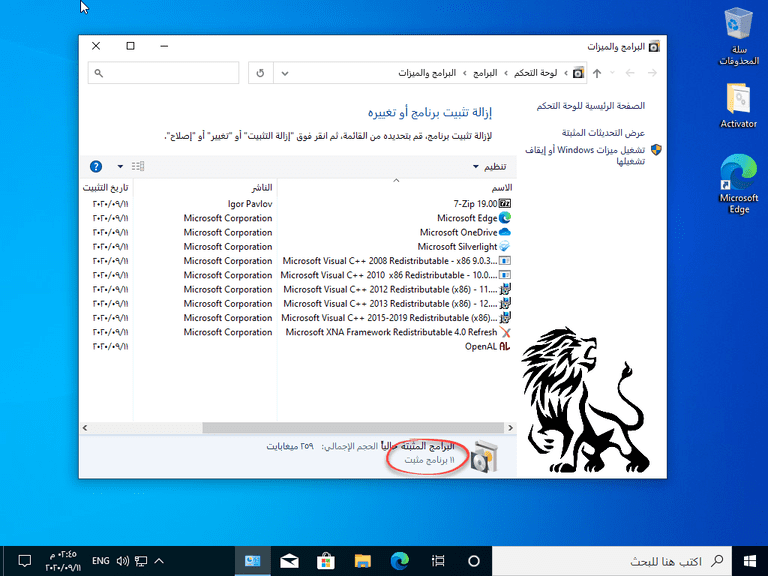Screen dimensions: 768x576
Task: Open Recycle Bin desktop icon
Action: pyautogui.click(x=738, y=37)
